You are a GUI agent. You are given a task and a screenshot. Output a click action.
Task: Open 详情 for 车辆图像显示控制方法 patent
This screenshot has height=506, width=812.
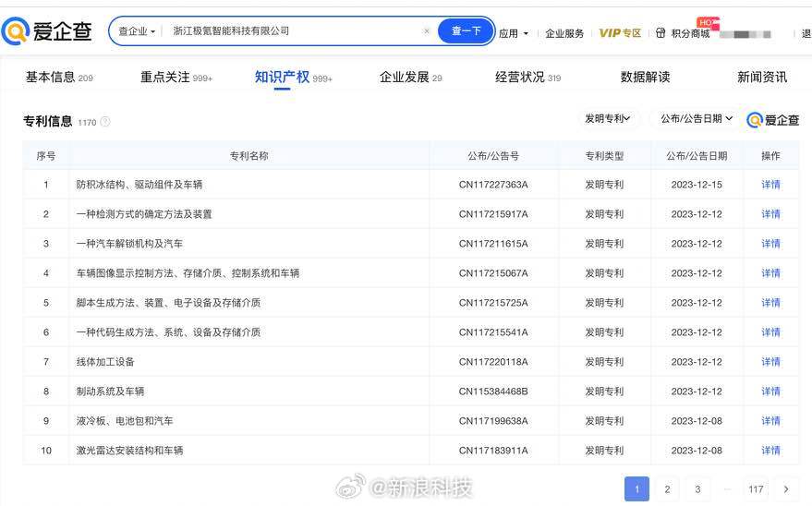[770, 273]
